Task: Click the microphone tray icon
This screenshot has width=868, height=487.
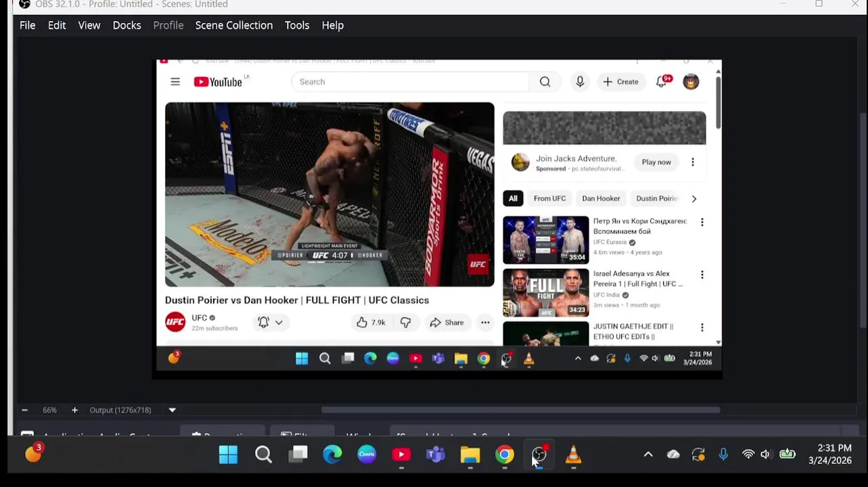Action: pyautogui.click(x=723, y=455)
